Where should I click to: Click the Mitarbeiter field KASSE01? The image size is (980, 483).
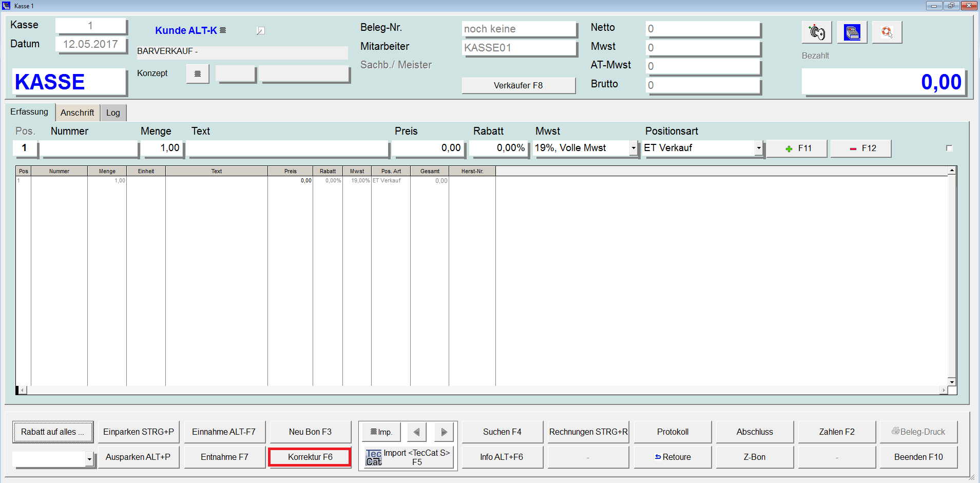[518, 48]
